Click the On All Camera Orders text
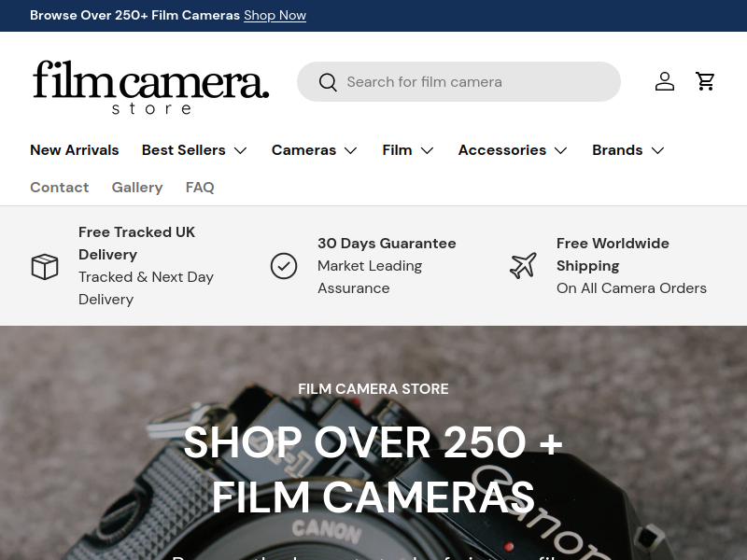 631,288
